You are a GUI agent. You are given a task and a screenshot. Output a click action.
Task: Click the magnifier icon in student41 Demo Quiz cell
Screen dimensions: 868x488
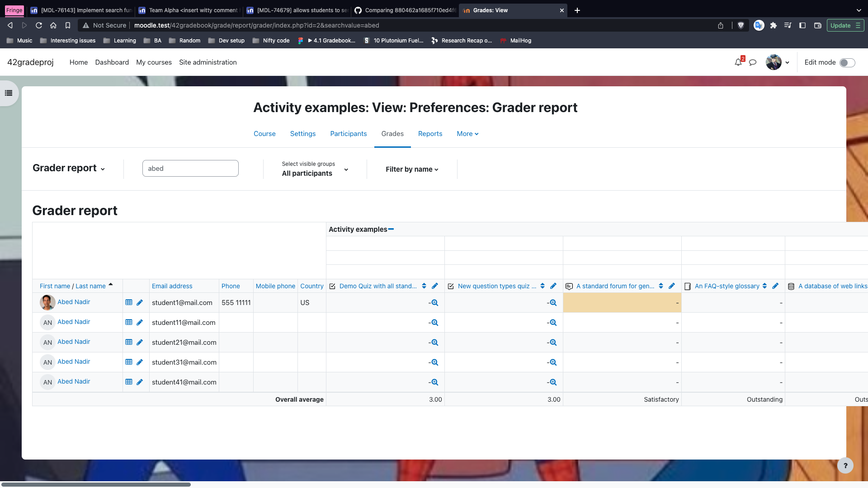434,382
